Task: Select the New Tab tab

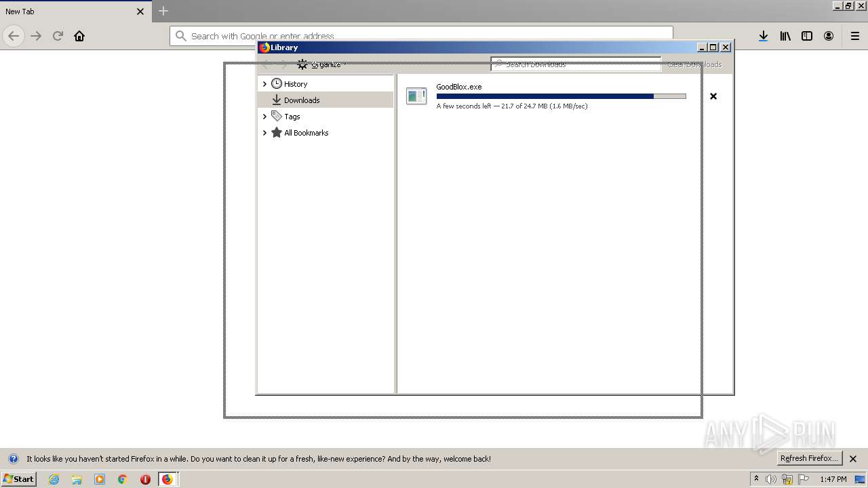Action: tap(75, 12)
